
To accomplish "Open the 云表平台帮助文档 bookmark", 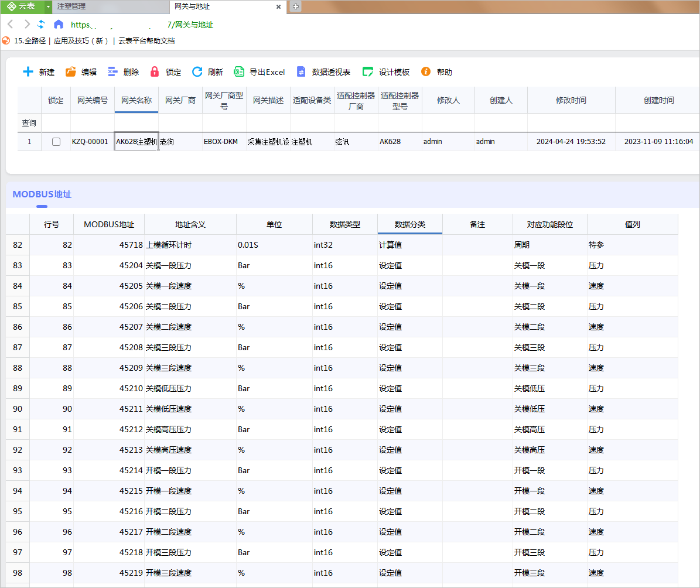I will pos(146,40).
